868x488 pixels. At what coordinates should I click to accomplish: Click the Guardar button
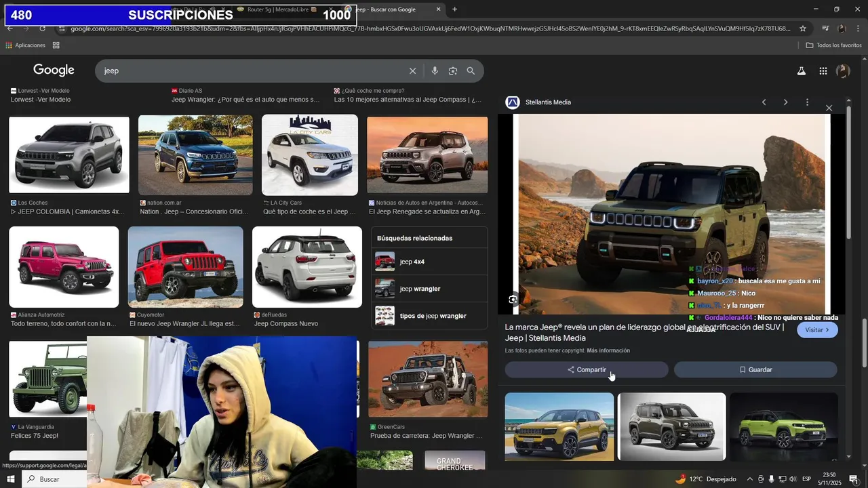(755, 370)
